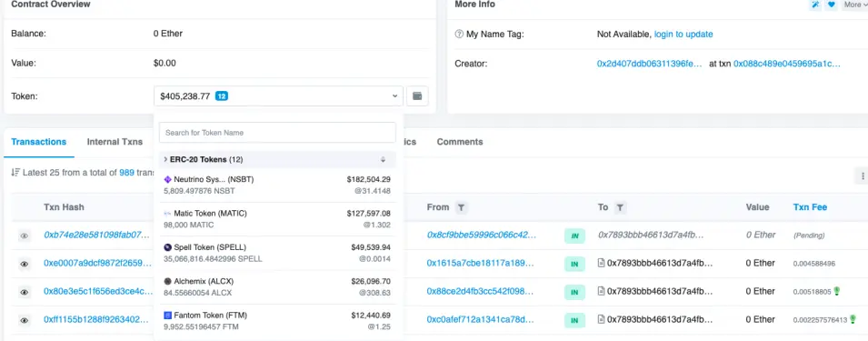Image resolution: width=868 pixels, height=341 pixels.
Task: Click the ALCX token logo icon
Action: 168,281
